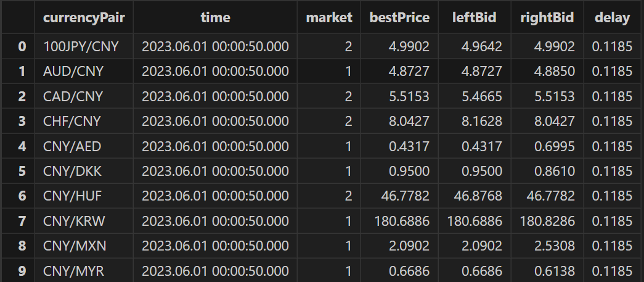Click the rightBid column header

point(548,18)
